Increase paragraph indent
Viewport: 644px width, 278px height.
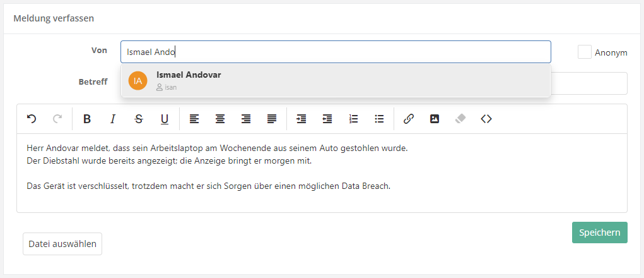[x=302, y=119]
